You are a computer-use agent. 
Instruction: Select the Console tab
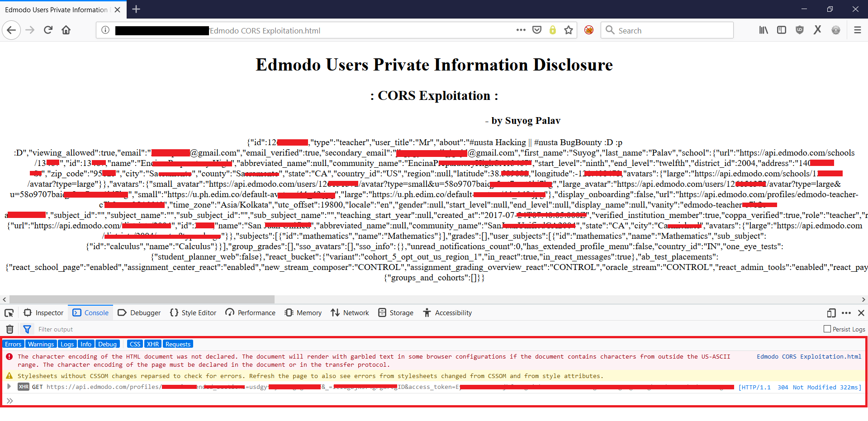click(90, 313)
